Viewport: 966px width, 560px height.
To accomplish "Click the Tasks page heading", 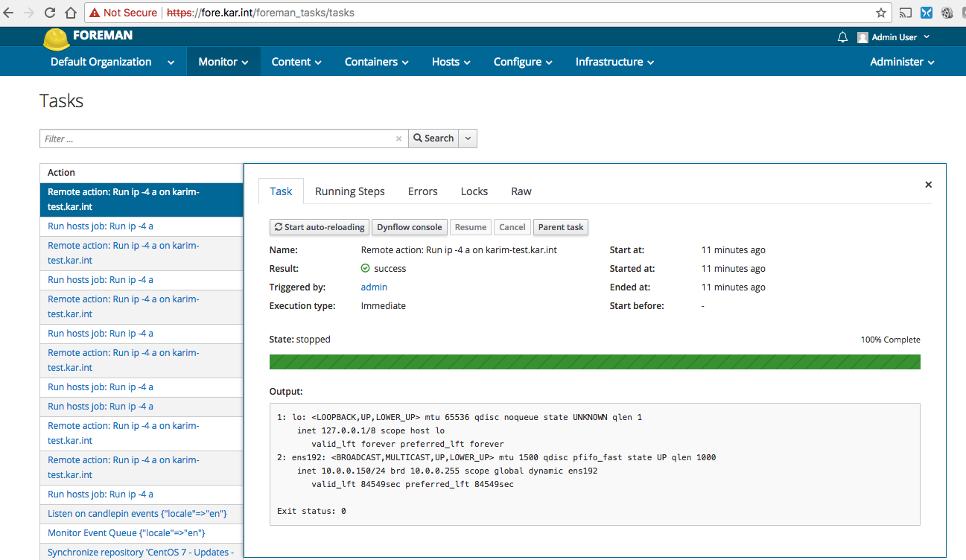I will pos(62,101).
